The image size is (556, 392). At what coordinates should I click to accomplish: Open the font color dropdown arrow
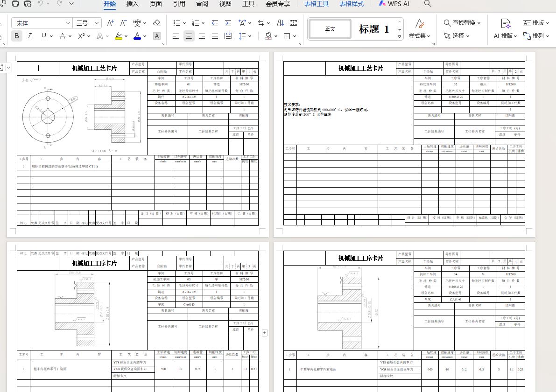click(145, 36)
